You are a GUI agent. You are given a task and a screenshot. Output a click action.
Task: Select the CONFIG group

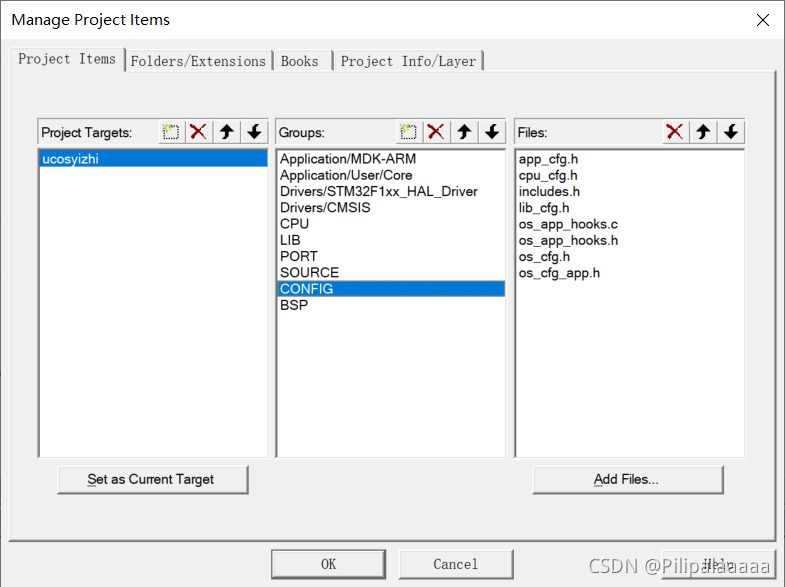coord(390,289)
